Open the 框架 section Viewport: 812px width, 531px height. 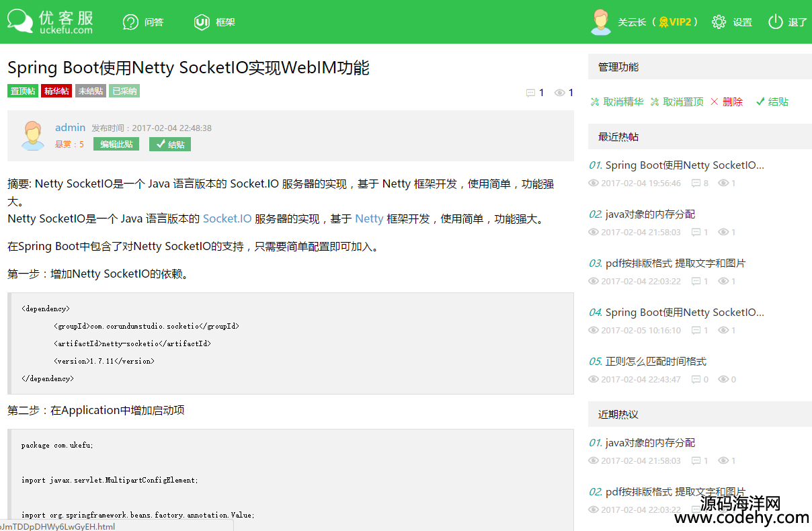[x=226, y=22]
